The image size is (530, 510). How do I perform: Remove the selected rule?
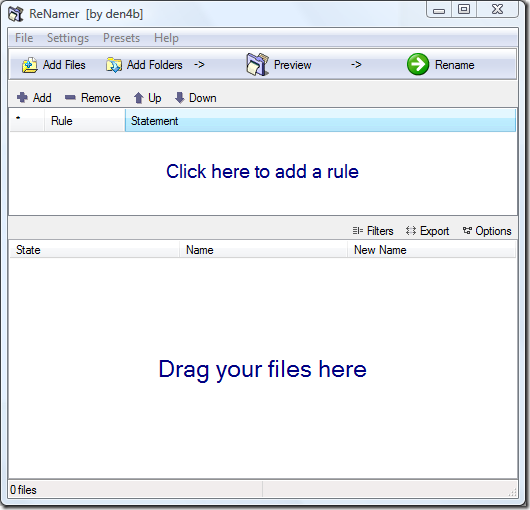point(92,98)
